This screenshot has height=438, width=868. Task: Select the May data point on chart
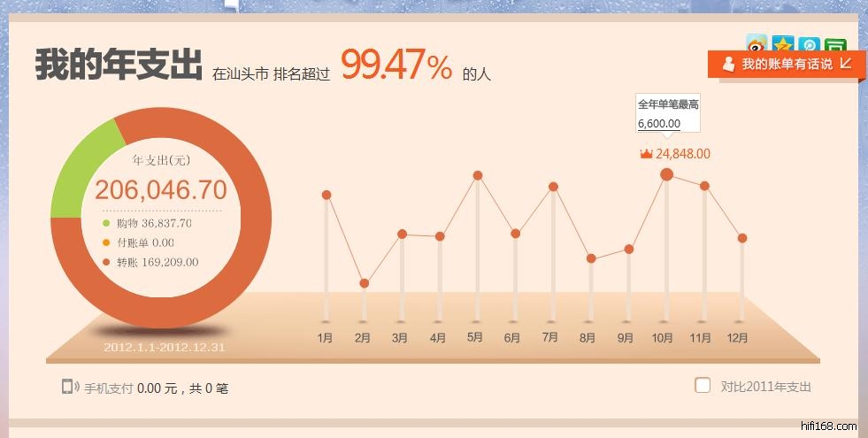tap(478, 175)
